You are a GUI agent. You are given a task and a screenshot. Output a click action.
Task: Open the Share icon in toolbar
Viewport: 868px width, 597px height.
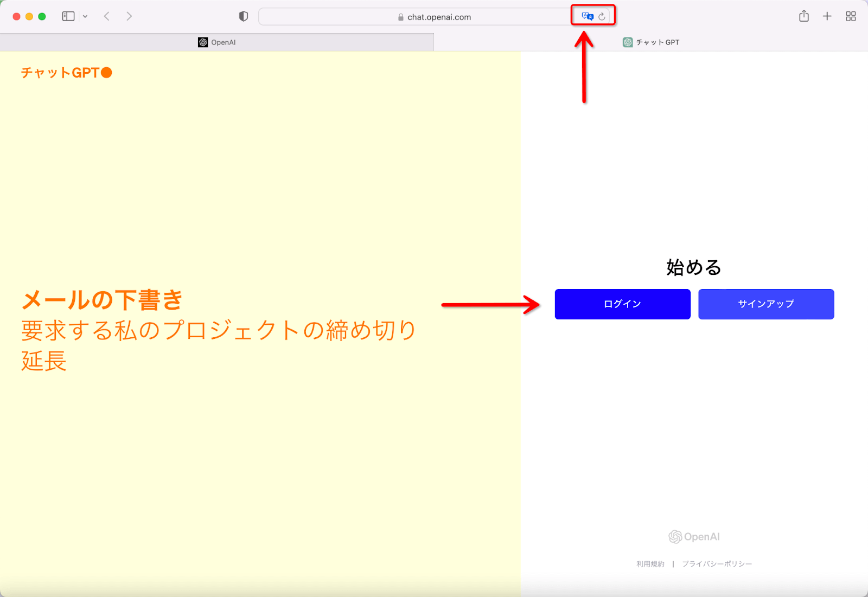[x=804, y=16]
